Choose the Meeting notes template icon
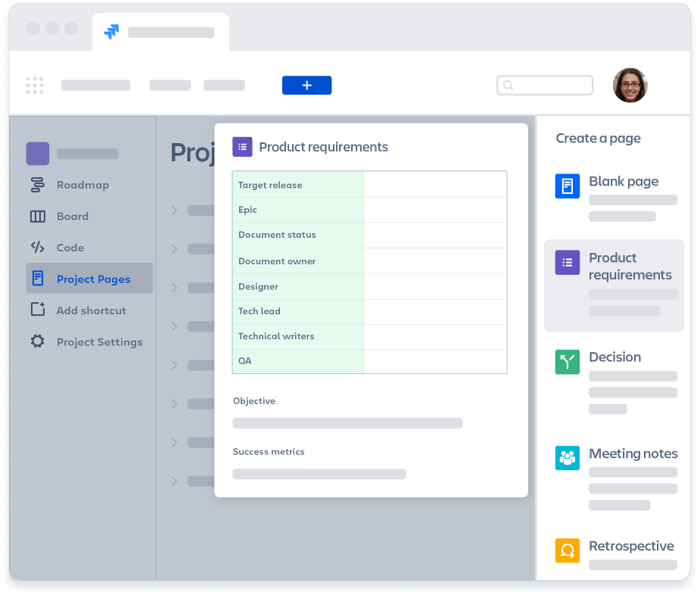Viewport: 700px width, 596px height. (x=567, y=458)
